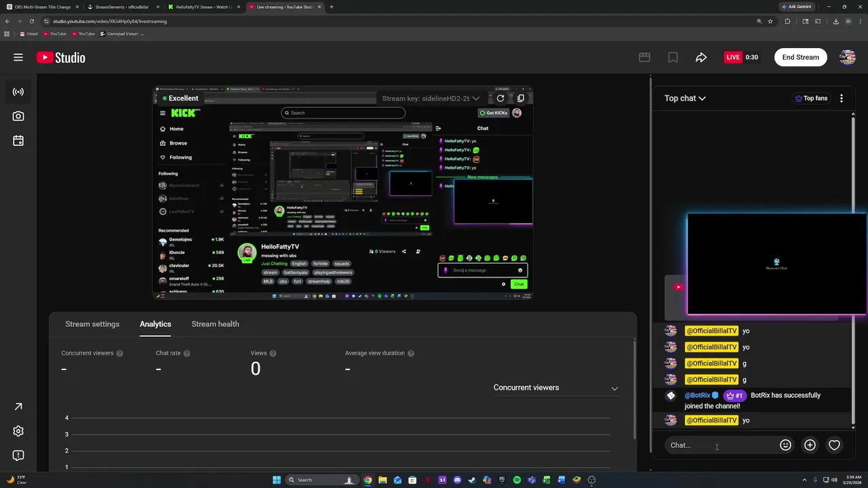
Task: Click the browser address bar URL
Action: [110, 21]
